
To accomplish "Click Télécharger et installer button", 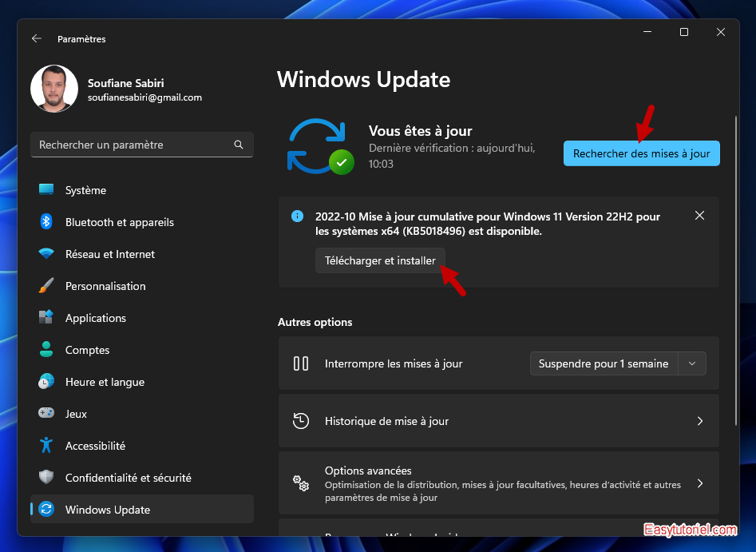I will pyautogui.click(x=380, y=260).
